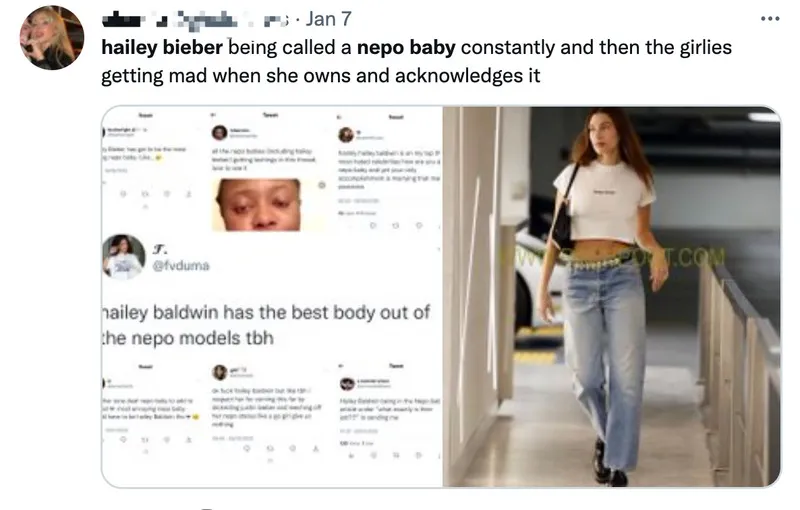
Task: Click the blue jeans in the right photo
Action: point(604,357)
